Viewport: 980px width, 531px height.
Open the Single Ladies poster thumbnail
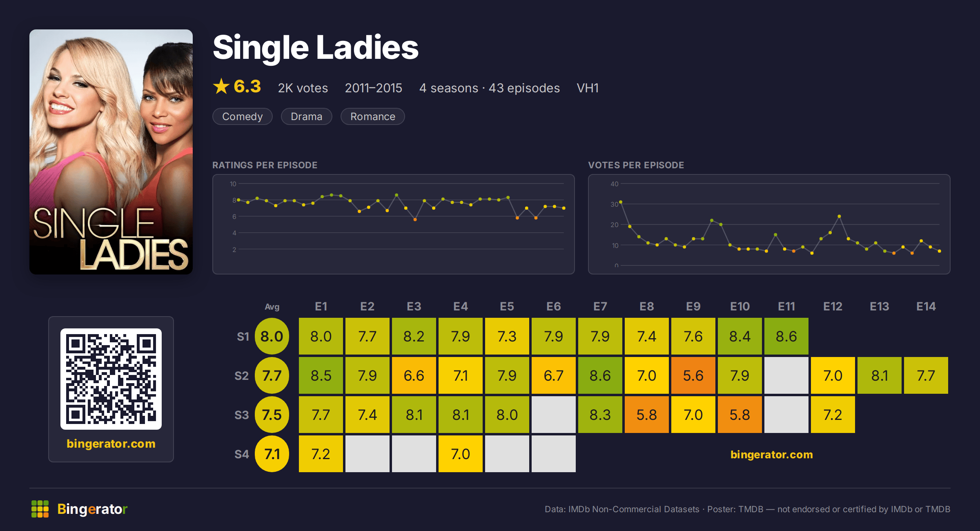click(x=111, y=152)
